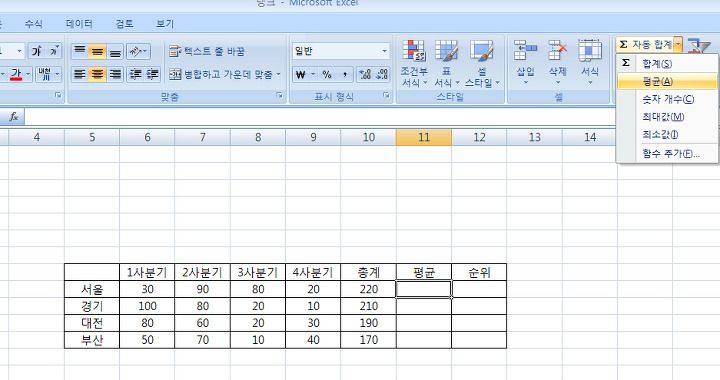Click the fx insert function icon
Viewport: 720px width, 380px height.
(14, 117)
